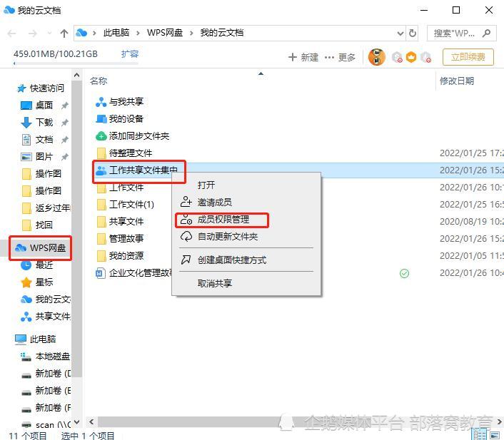The image size is (504, 440).
Task: Click 取消共享 in context menu
Action: (x=214, y=283)
